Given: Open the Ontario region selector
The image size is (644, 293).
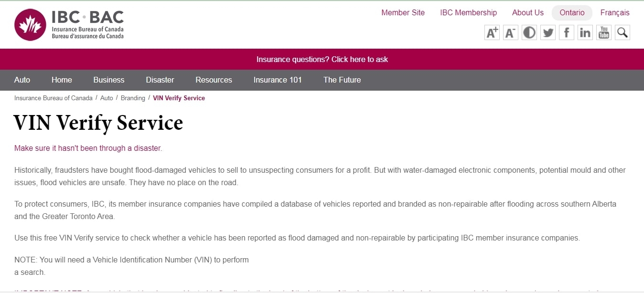Looking at the screenshot, I should pos(572,13).
